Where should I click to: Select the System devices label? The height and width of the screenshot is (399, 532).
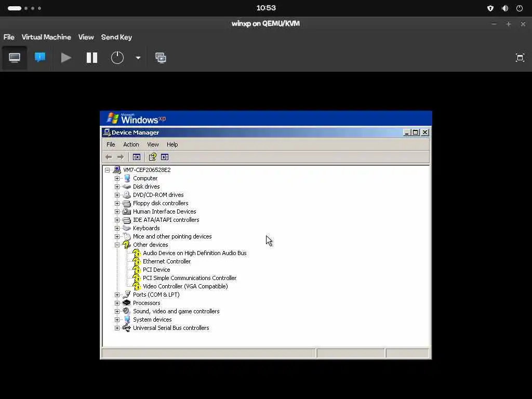click(152, 320)
